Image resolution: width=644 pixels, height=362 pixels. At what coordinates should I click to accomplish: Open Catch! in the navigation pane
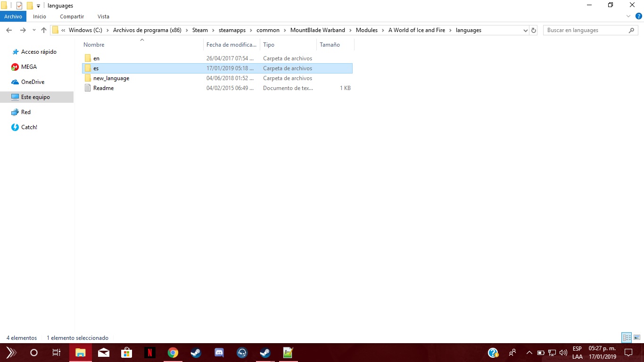pos(29,127)
